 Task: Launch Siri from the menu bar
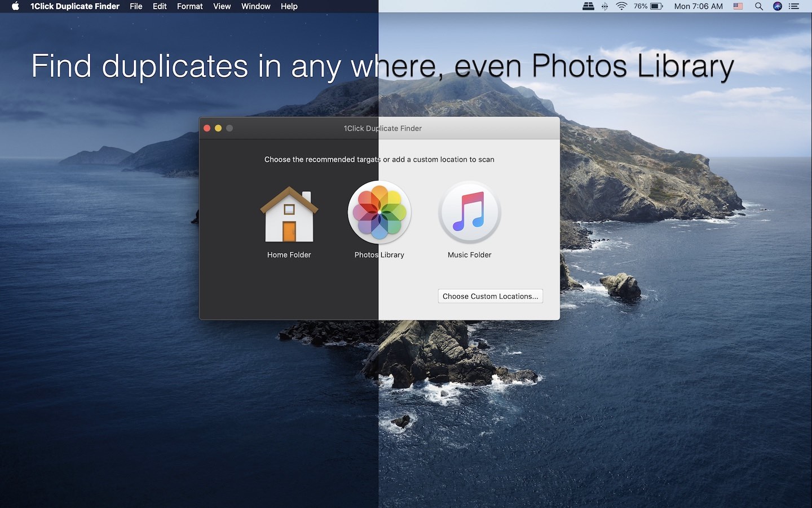778,6
